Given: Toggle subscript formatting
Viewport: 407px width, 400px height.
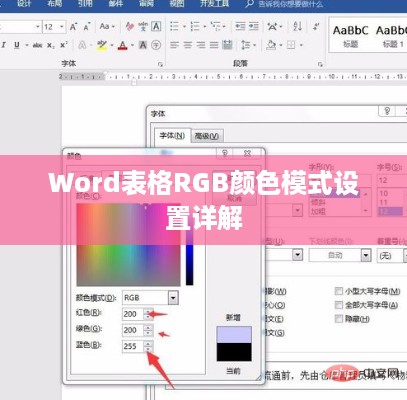Looking at the screenshot, I should tap(51, 45).
